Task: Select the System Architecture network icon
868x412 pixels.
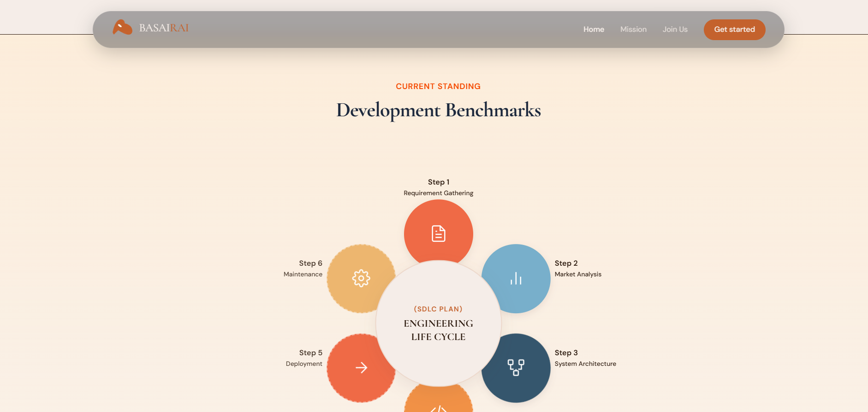Action: click(516, 368)
